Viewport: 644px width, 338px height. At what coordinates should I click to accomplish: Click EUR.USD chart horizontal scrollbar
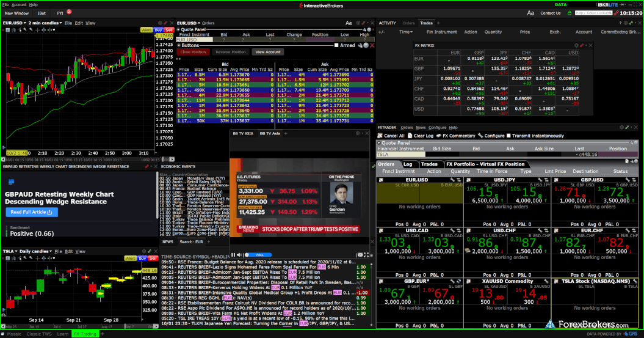point(87,159)
